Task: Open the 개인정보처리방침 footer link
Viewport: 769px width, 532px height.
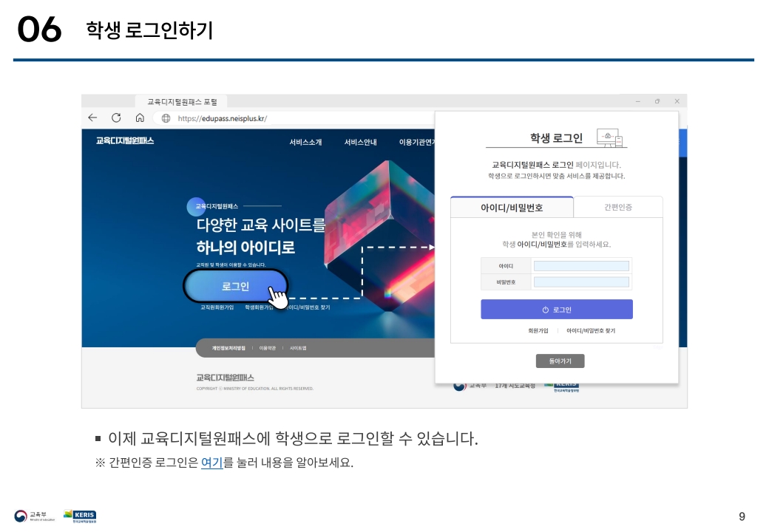Action: [228, 348]
